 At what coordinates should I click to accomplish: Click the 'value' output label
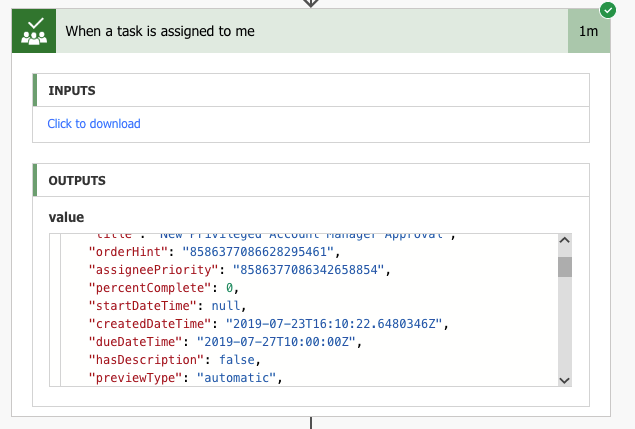[66, 218]
